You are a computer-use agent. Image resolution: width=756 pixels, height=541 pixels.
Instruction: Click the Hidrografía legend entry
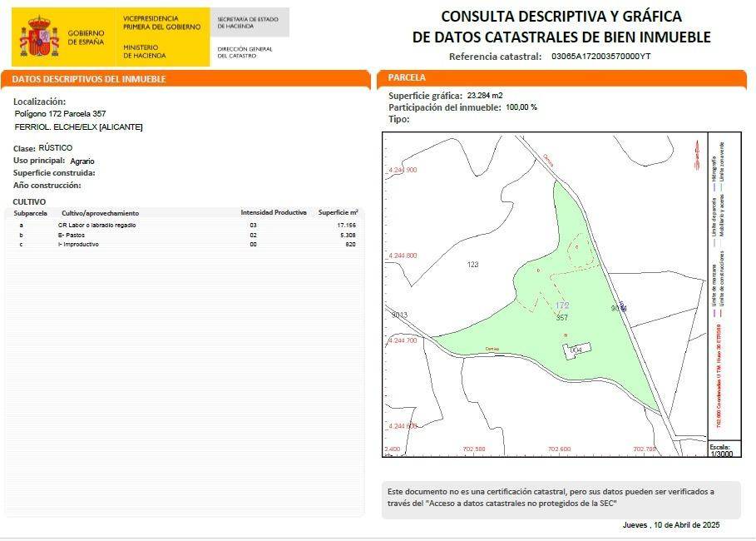(x=714, y=169)
